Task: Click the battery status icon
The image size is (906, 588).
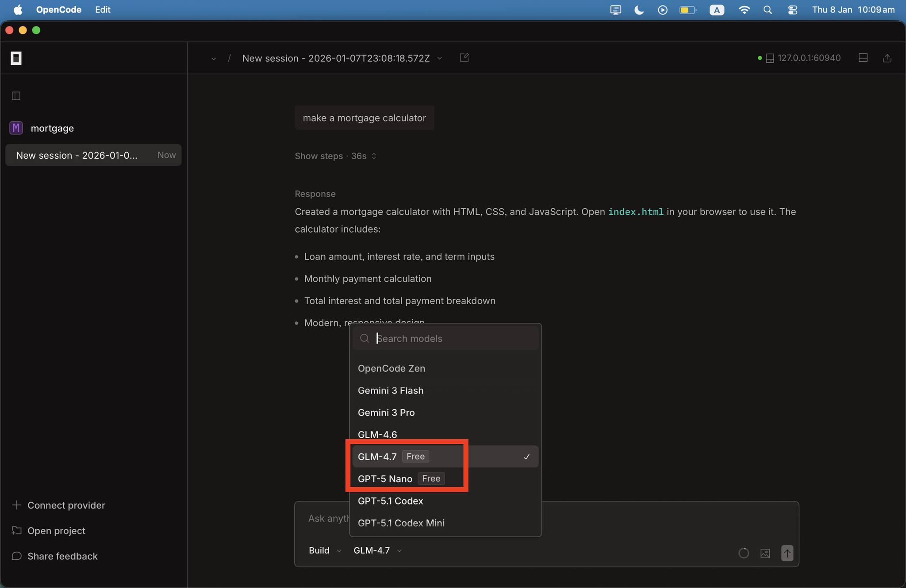Action: coord(687,10)
